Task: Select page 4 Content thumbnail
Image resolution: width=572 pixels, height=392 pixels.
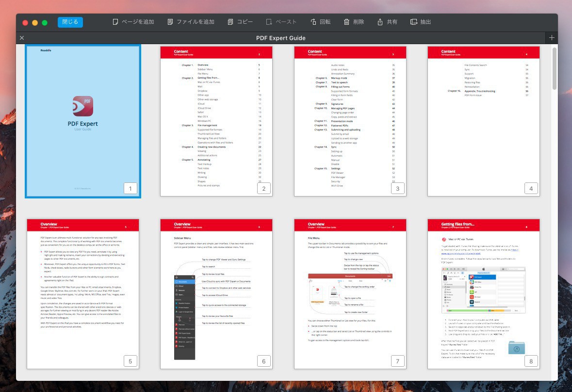Action: (x=484, y=121)
